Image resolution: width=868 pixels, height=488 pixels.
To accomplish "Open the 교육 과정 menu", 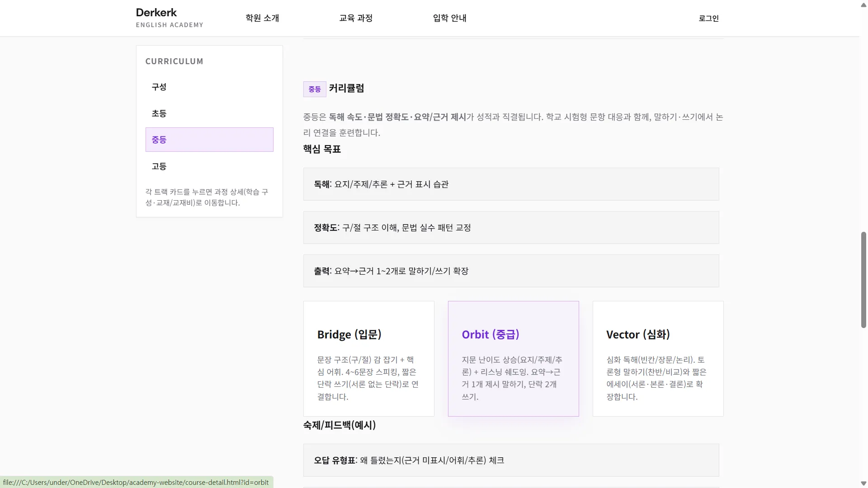I will 356,18.
